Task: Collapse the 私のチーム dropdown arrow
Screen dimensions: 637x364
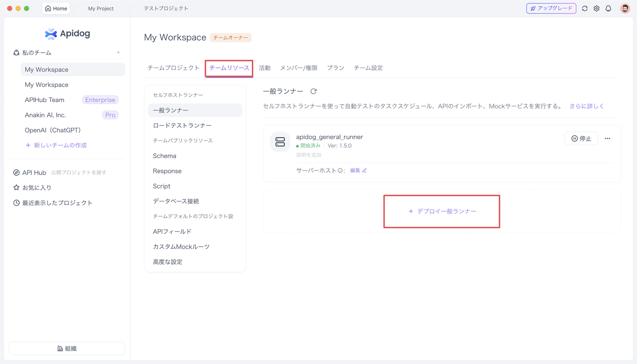Action: click(118, 53)
